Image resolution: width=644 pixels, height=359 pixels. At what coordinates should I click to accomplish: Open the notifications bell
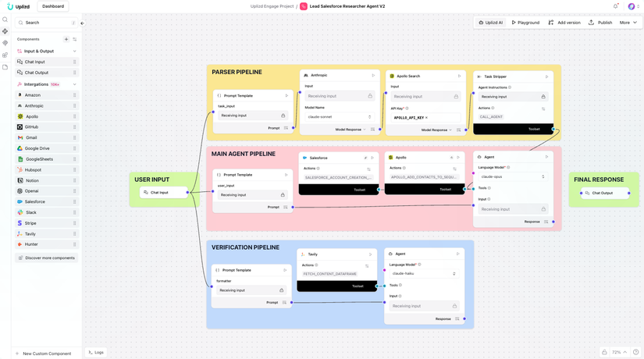(x=615, y=6)
